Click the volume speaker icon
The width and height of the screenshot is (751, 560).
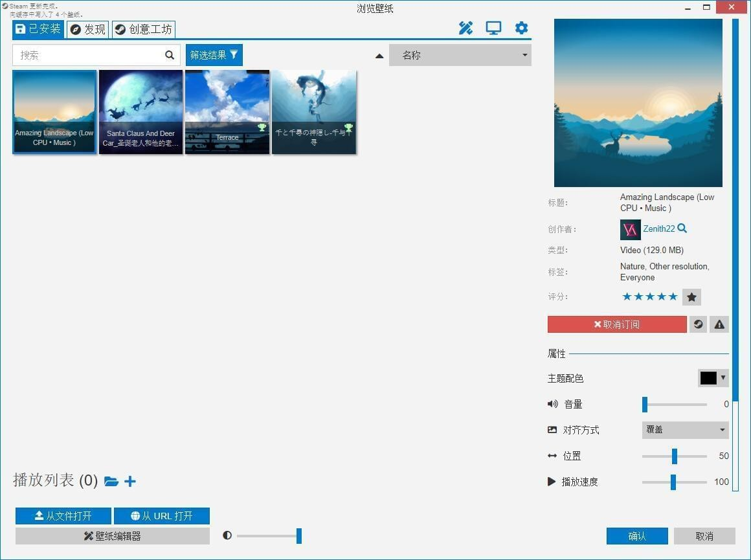pos(552,404)
